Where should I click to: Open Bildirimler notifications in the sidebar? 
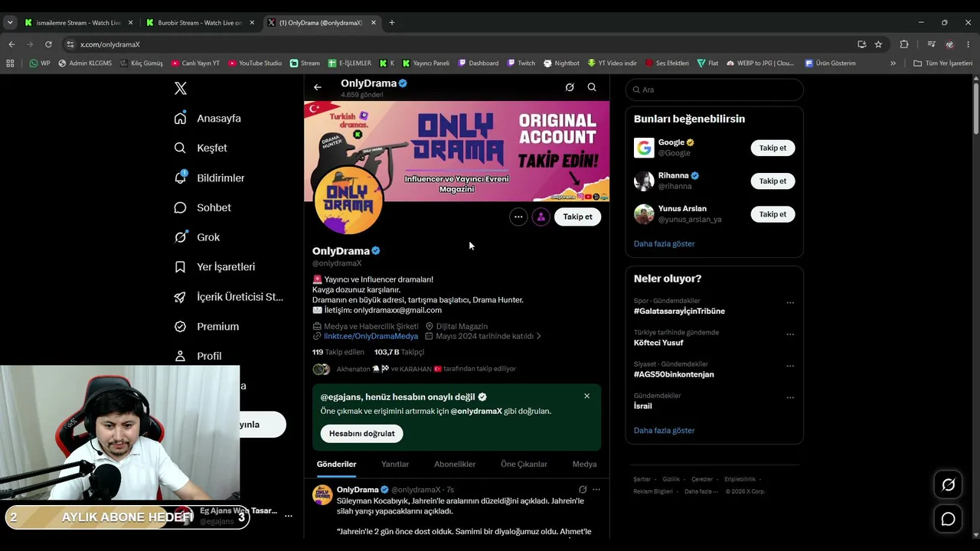(209, 178)
